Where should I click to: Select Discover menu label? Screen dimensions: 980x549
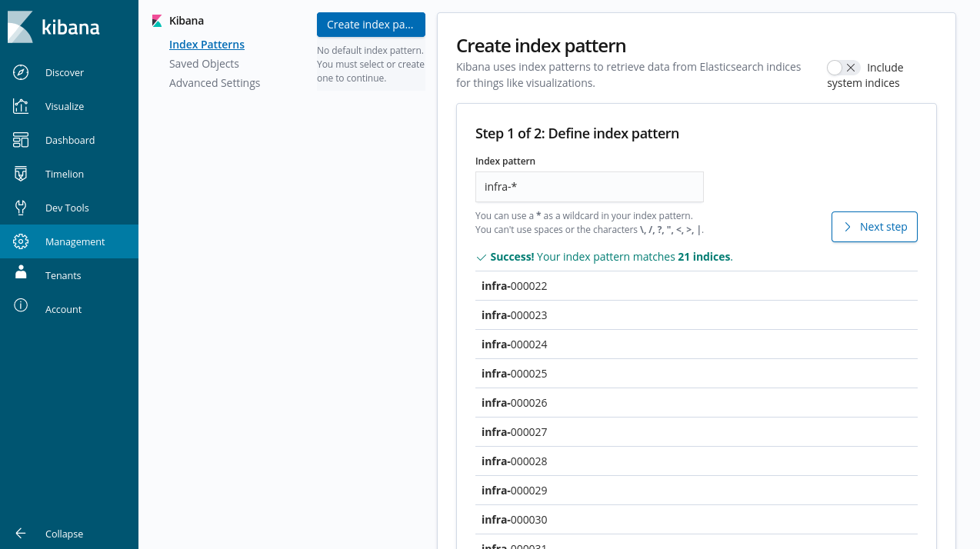(x=65, y=72)
